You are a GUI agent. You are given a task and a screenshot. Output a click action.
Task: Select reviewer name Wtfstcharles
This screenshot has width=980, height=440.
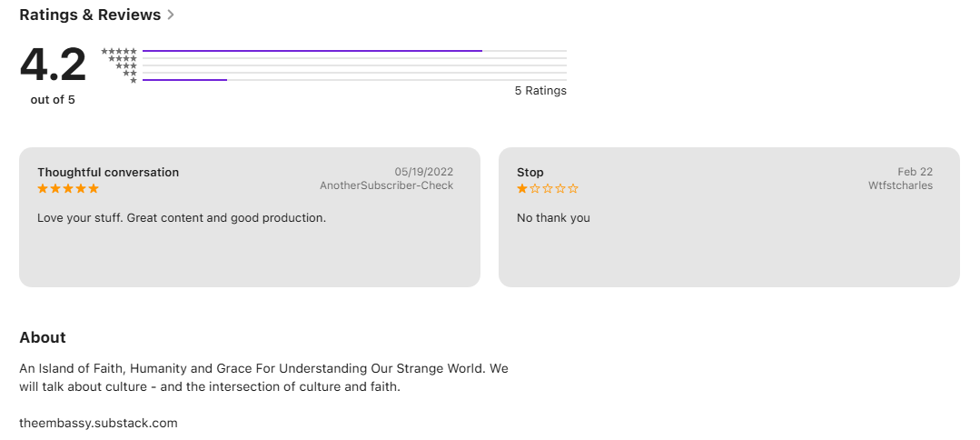[x=900, y=185]
